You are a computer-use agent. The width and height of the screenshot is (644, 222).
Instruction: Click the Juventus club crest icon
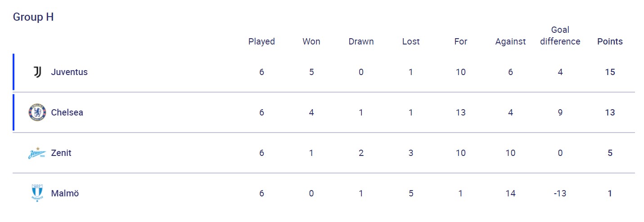tap(37, 72)
